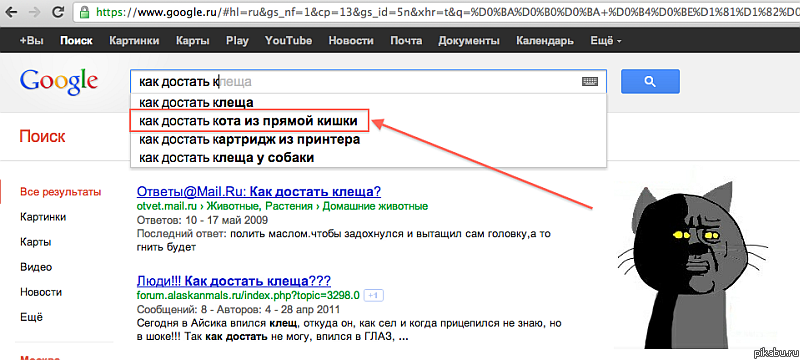Click the Google logo
Image resolution: width=800 pixels, height=360 pixels.
pyautogui.click(x=58, y=83)
